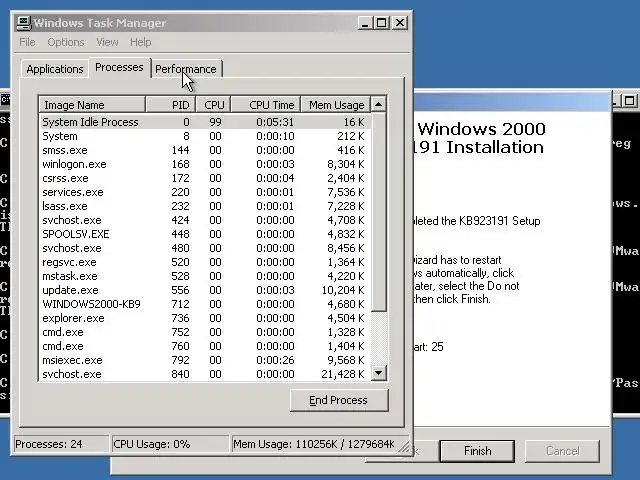The image size is (640, 480).
Task: Select the smss.exe process
Action: pyautogui.click(x=205, y=150)
